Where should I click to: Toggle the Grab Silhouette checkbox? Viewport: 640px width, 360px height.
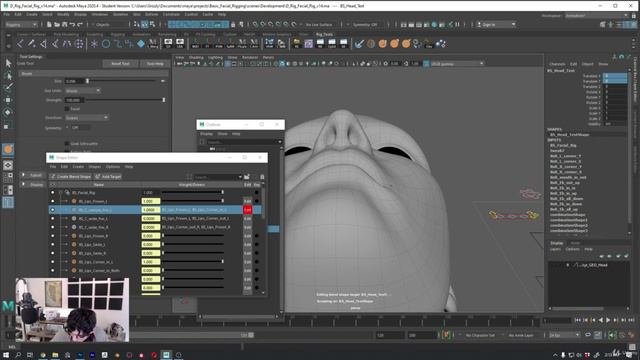67,144
